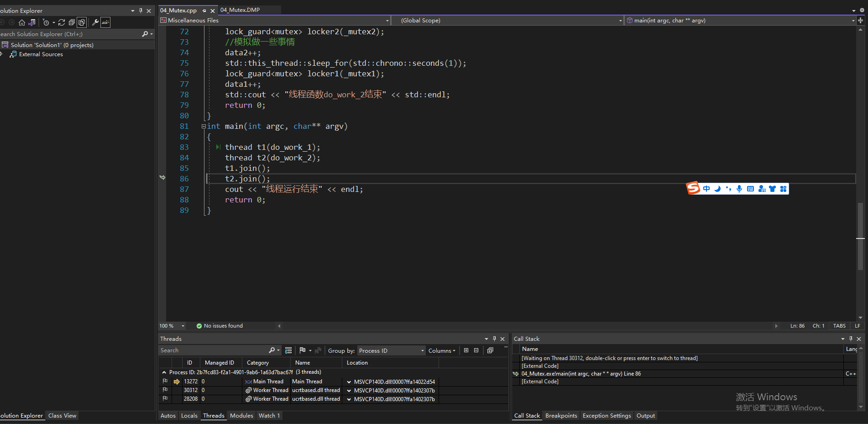Sync with active document in Solution Explorer
The image size is (868, 424).
[62, 22]
